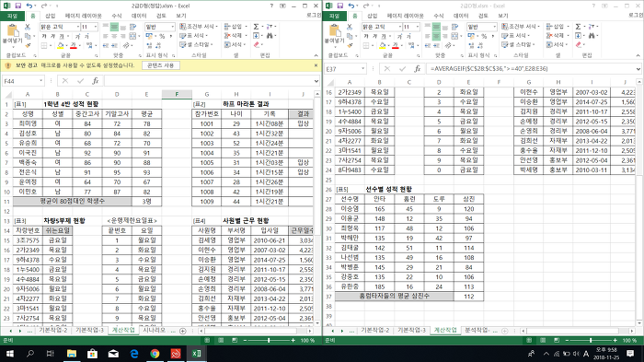Screen dimensions: 644x362
Task: Click fill color bucket in left Excel window
Action: click(x=61, y=45)
